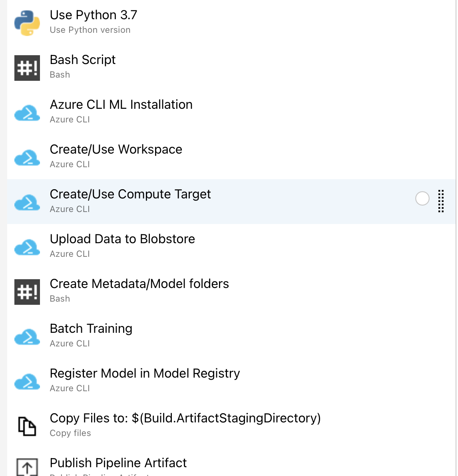Screen dimensions: 458x476
Task: Select the Create/Use Compute Target radio button
Action: pos(422,198)
